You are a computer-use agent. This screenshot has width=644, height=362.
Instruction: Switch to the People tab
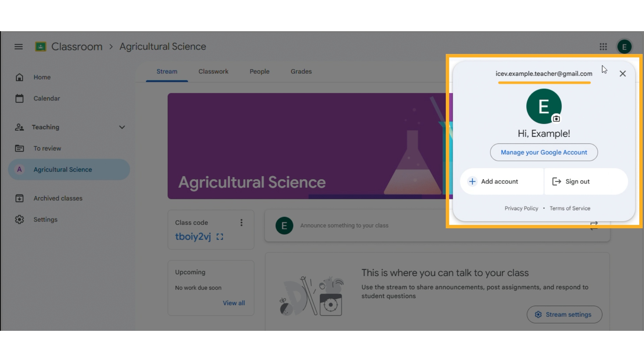coord(259,71)
